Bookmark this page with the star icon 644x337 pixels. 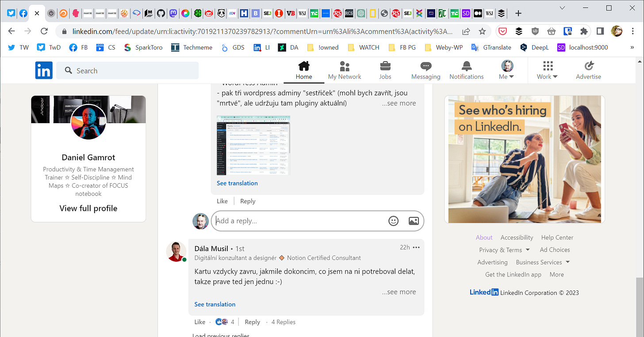pos(482,31)
